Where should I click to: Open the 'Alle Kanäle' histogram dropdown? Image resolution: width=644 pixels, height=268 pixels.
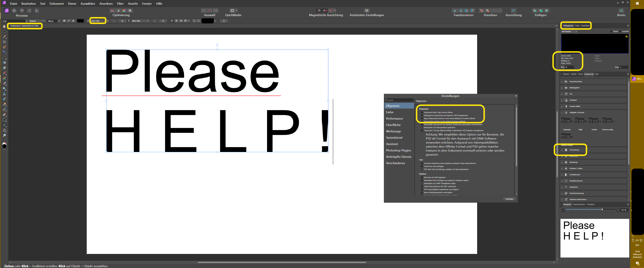tap(569, 31)
